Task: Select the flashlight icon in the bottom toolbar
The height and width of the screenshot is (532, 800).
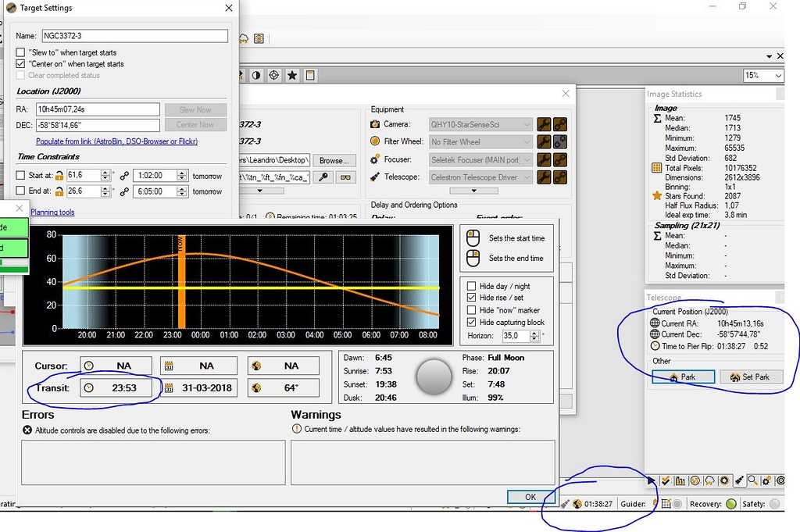Action: click(x=740, y=480)
